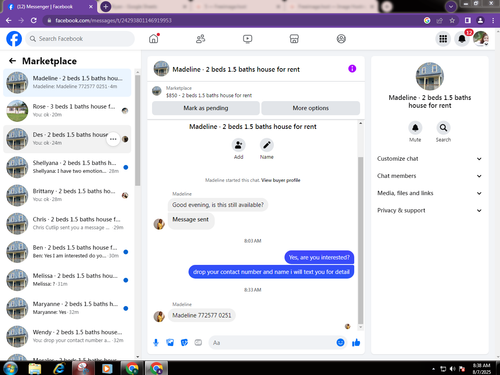
Task: Open the Windows Start button
Action: (x=10, y=368)
